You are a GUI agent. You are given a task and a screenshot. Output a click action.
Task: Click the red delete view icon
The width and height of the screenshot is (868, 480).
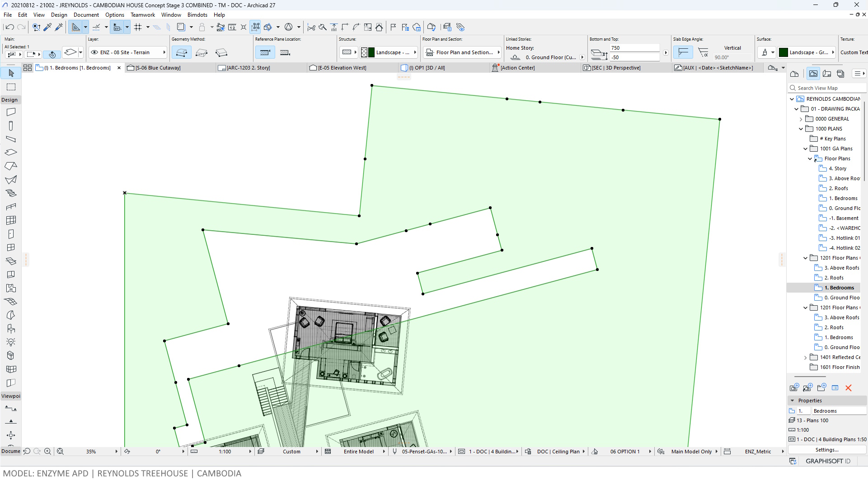848,388
